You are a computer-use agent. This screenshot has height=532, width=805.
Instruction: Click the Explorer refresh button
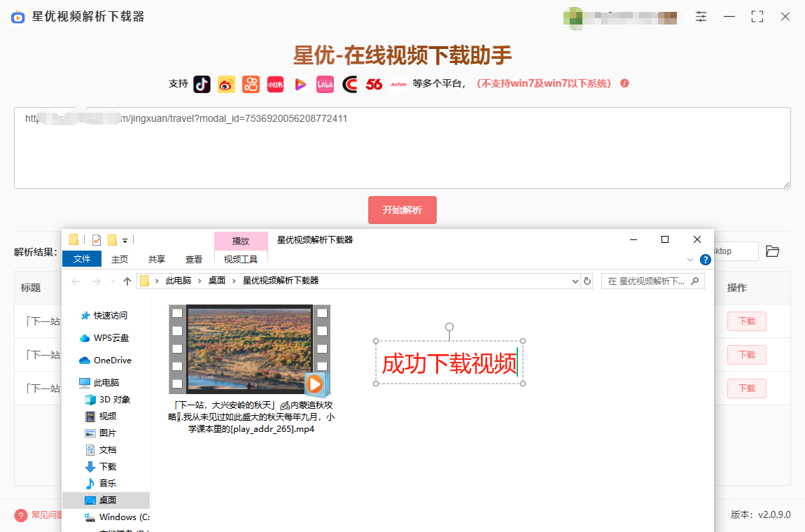click(x=587, y=281)
